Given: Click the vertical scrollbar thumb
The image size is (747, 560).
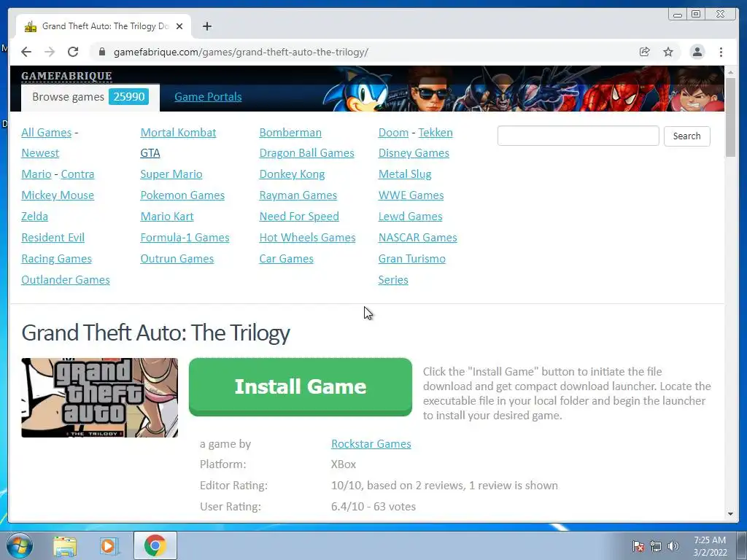Looking at the screenshot, I should click(731, 117).
